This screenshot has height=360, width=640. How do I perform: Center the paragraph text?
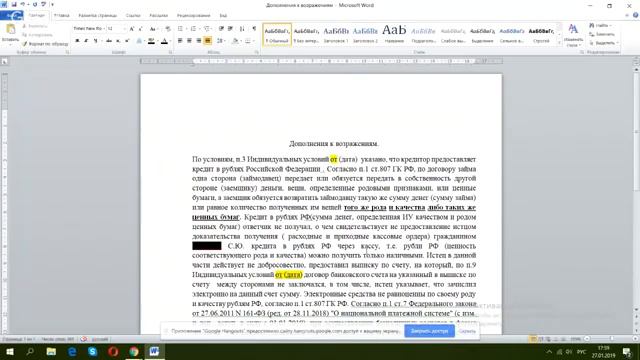pyautogui.click(x=189, y=41)
